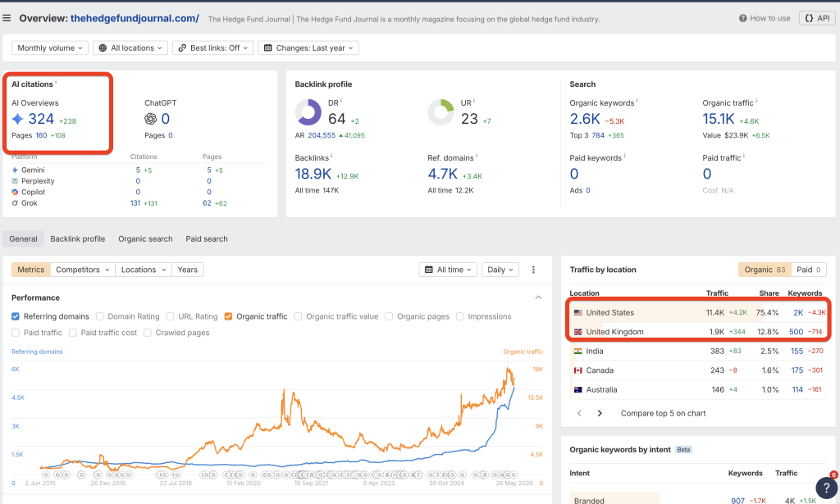Open the Monthly volume dropdown
The width and height of the screenshot is (840, 504).
(50, 48)
